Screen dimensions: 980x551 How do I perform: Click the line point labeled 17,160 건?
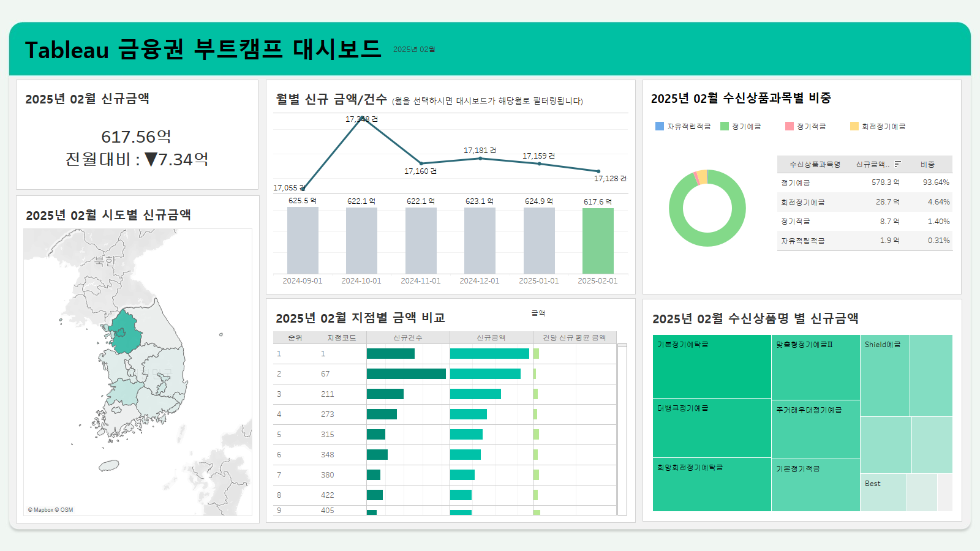[421, 163]
